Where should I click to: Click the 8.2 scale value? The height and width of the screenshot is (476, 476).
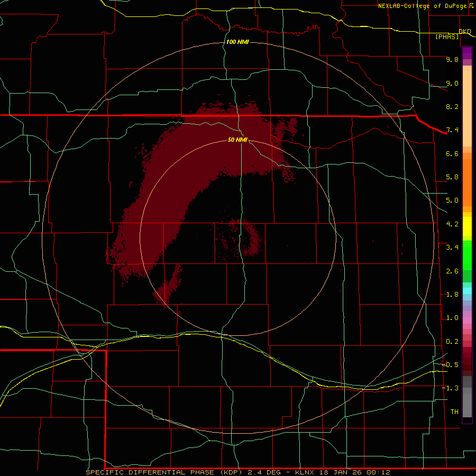tap(452, 106)
